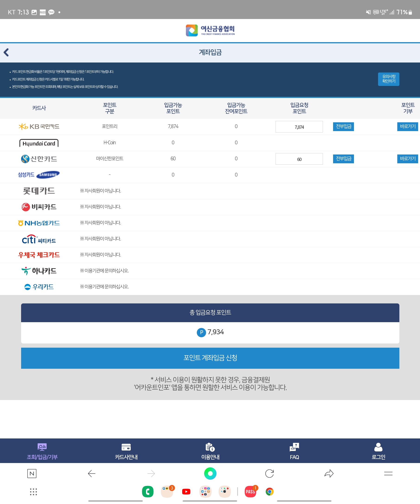
Task: Open app folder with badge 3
Action: click(x=167, y=492)
